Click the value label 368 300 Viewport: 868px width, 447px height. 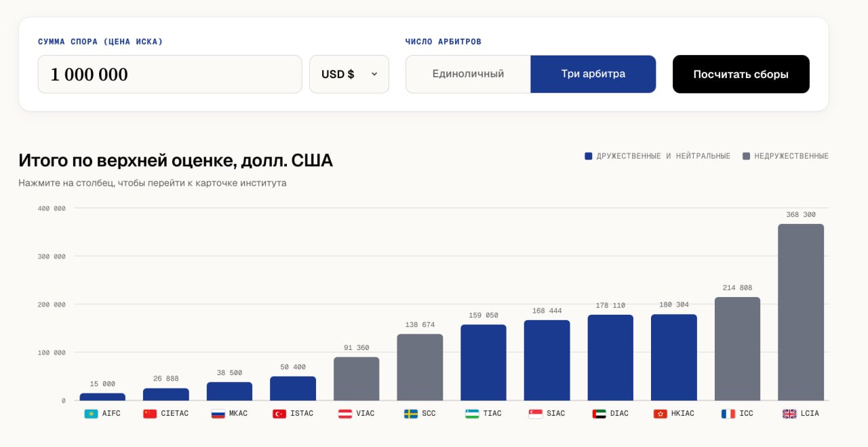801,214
